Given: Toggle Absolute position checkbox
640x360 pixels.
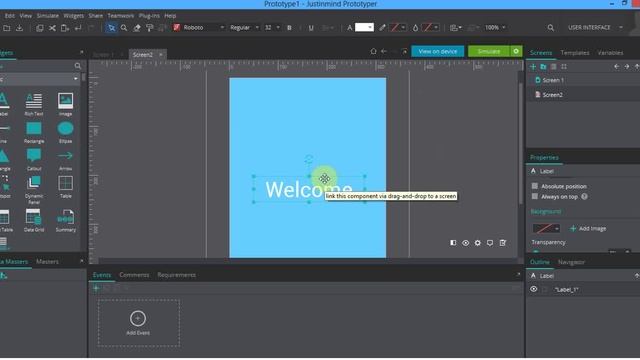Looking at the screenshot, I should pyautogui.click(x=535, y=186).
